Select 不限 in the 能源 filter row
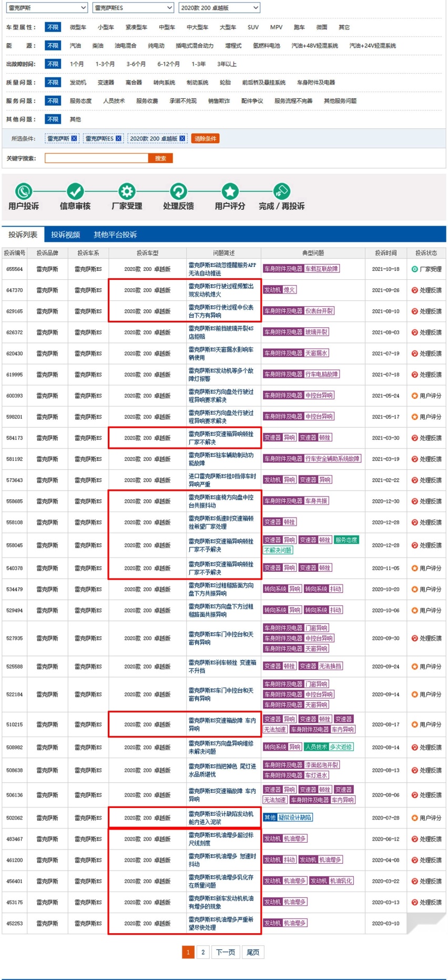 tap(53, 46)
